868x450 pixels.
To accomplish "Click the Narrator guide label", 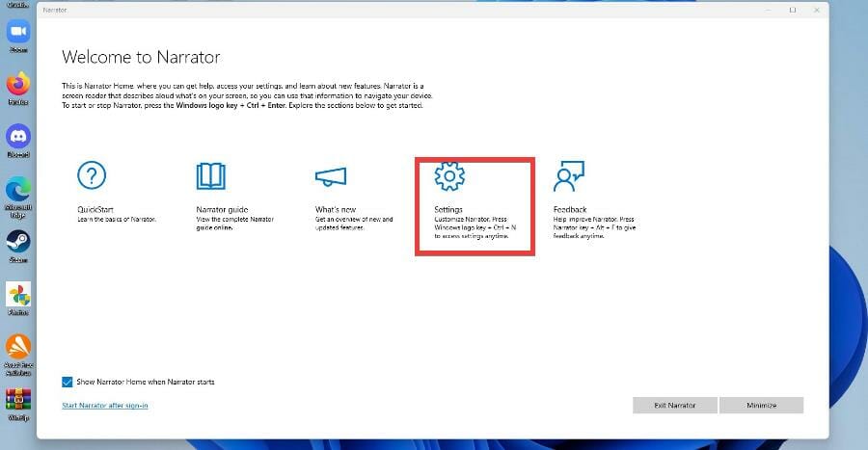I will point(222,209).
